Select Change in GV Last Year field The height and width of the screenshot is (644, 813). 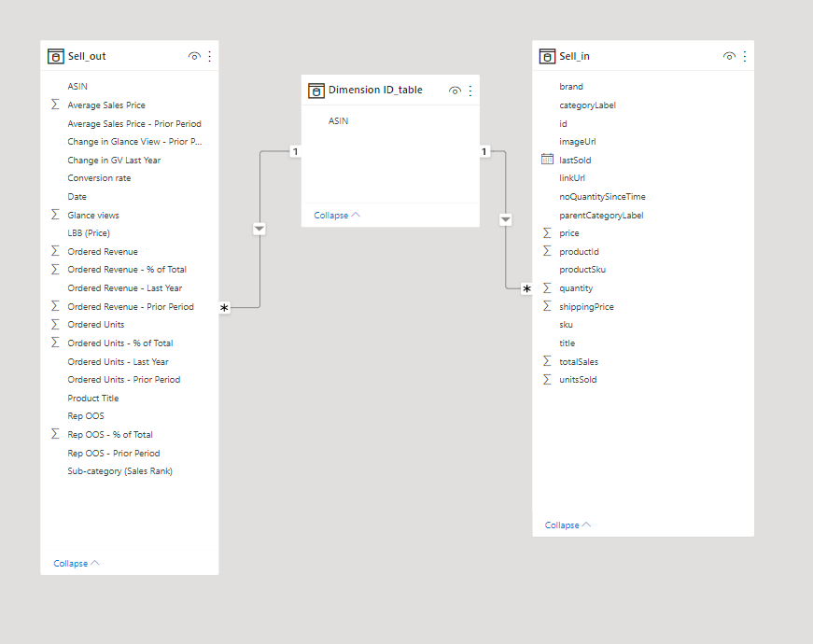(114, 161)
